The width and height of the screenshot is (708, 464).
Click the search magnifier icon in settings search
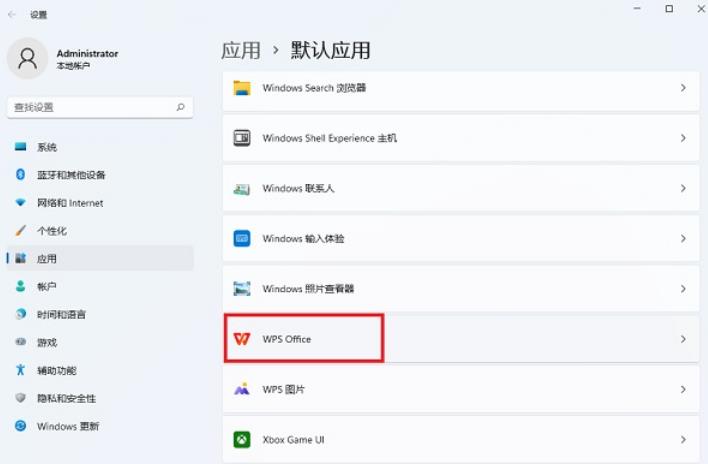(181, 107)
